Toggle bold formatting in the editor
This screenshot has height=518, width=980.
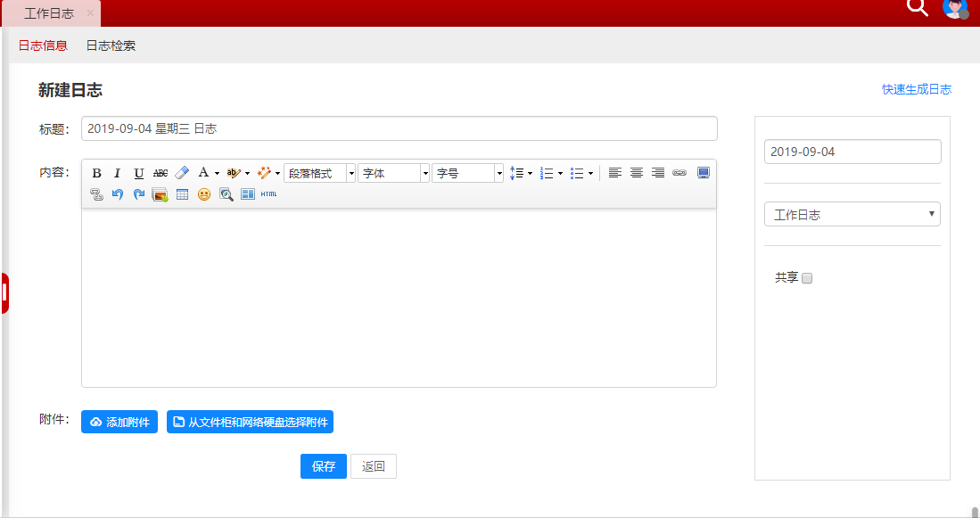(96, 173)
